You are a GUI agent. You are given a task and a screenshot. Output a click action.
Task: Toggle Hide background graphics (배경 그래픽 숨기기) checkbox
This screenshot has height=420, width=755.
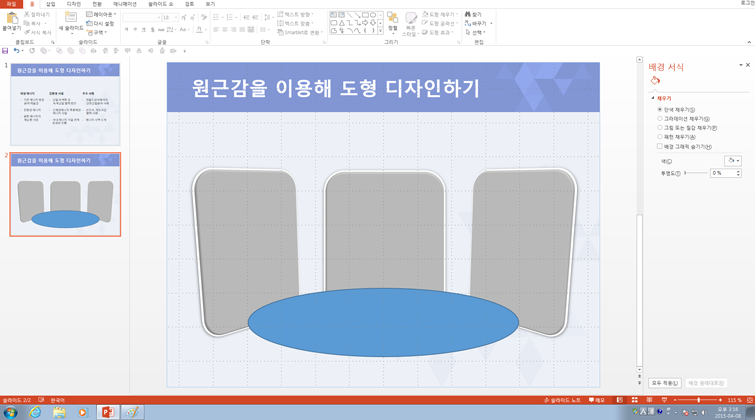(x=660, y=146)
